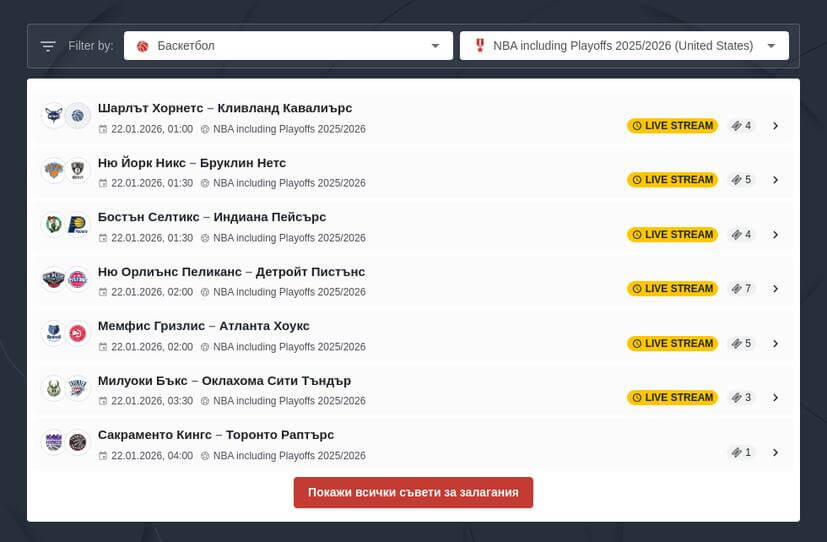Click the Indiana Pacers team logo
Image resolution: width=827 pixels, height=542 pixels.
click(x=78, y=225)
